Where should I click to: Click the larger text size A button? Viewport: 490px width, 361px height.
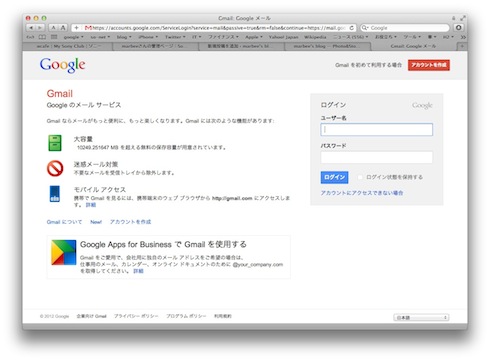pos(63,28)
